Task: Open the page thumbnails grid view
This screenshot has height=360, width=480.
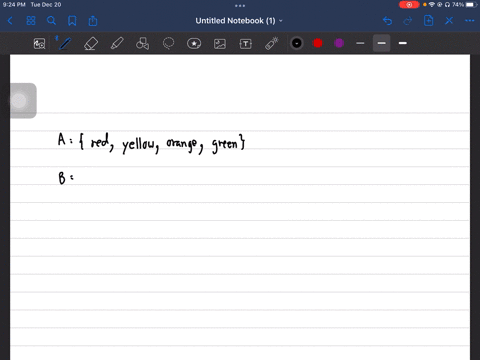Action: click(x=31, y=21)
